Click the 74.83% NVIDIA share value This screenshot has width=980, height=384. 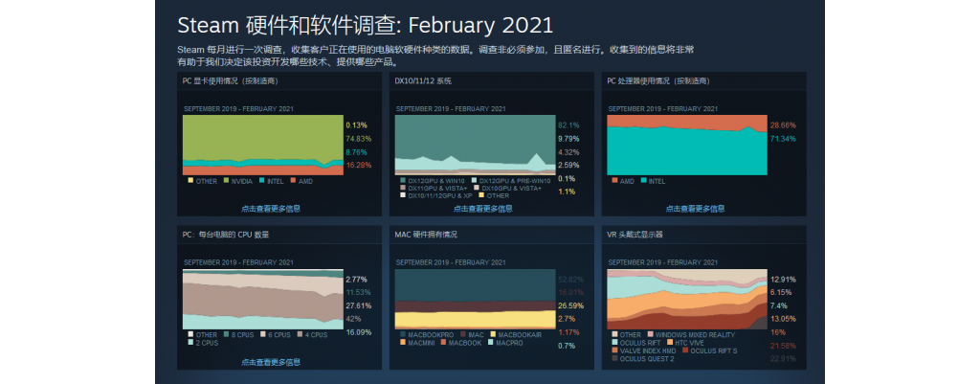pyautogui.click(x=358, y=139)
